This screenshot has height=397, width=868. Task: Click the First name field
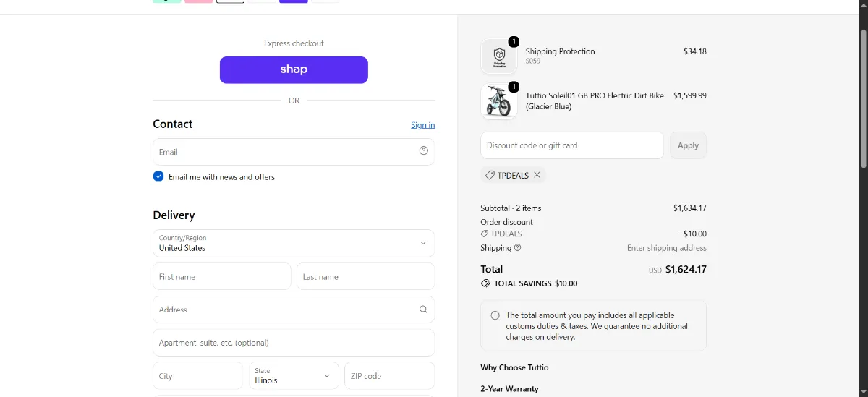222,276
